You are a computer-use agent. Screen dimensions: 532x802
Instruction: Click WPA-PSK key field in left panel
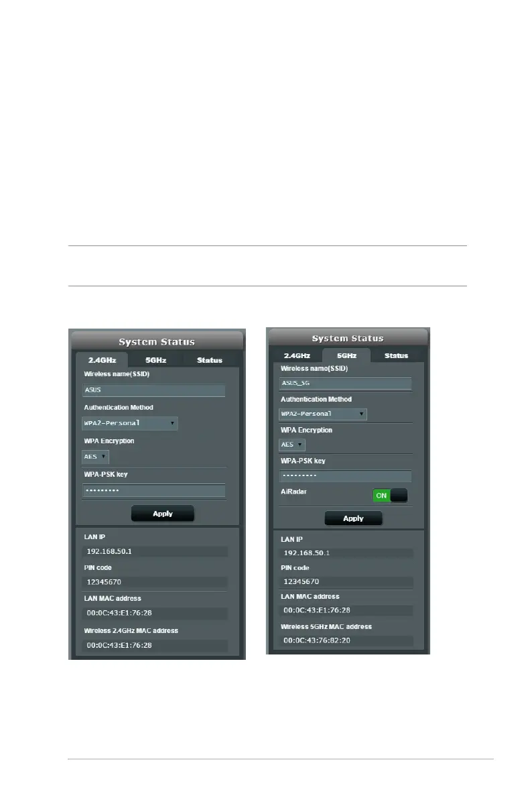coord(154,490)
